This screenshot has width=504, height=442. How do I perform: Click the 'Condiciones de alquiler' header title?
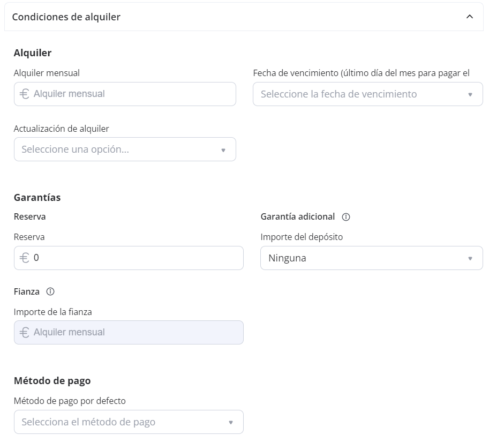(x=66, y=17)
